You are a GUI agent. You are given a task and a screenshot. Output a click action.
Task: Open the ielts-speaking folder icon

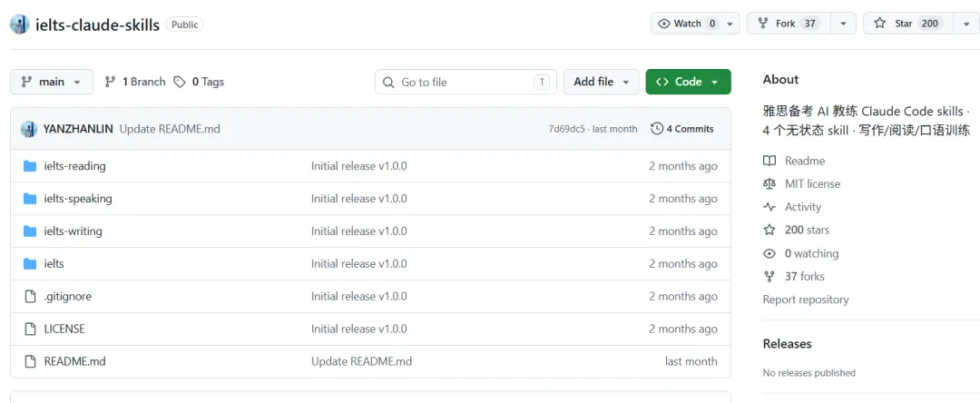tap(30, 199)
